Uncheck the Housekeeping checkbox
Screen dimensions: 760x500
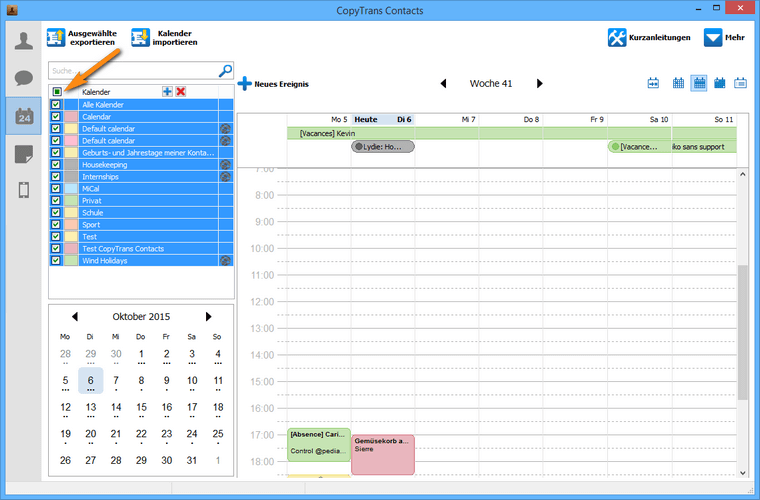point(56,165)
